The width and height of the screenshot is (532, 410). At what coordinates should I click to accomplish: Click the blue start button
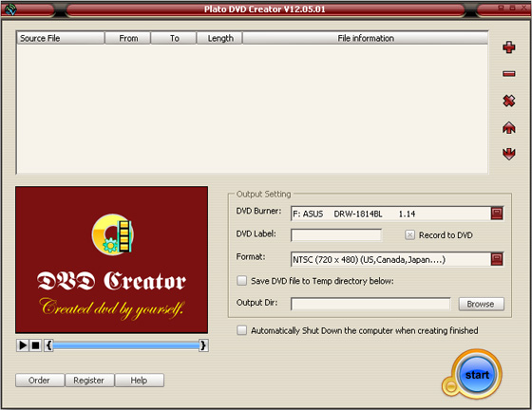(x=476, y=375)
